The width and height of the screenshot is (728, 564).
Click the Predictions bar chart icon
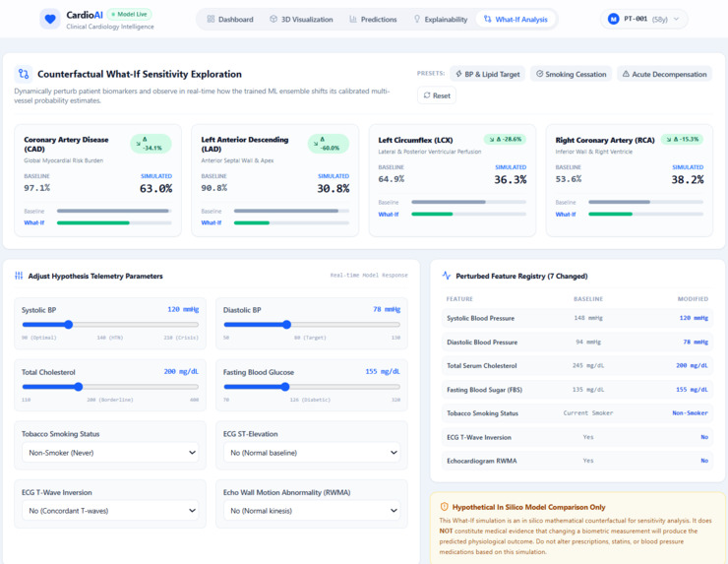click(353, 19)
